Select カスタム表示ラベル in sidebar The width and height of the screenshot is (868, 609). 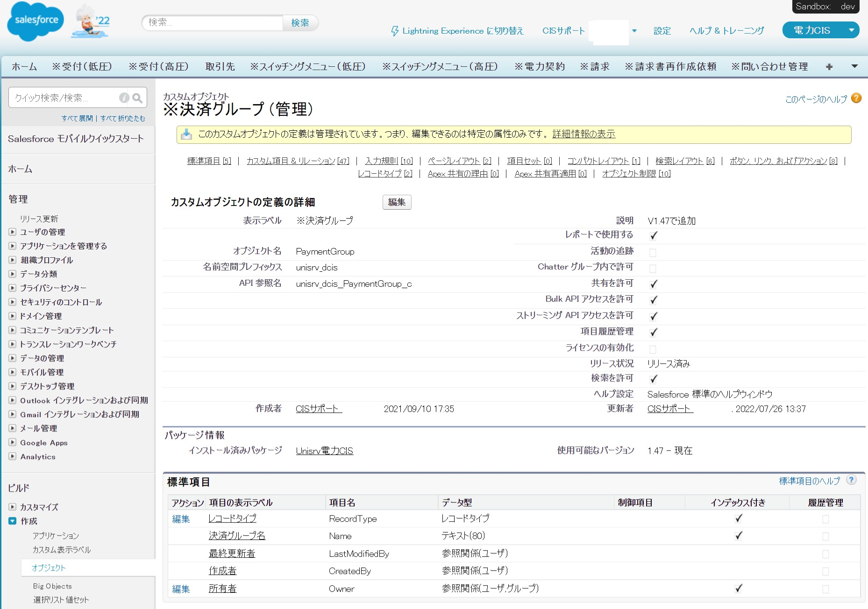(x=61, y=550)
